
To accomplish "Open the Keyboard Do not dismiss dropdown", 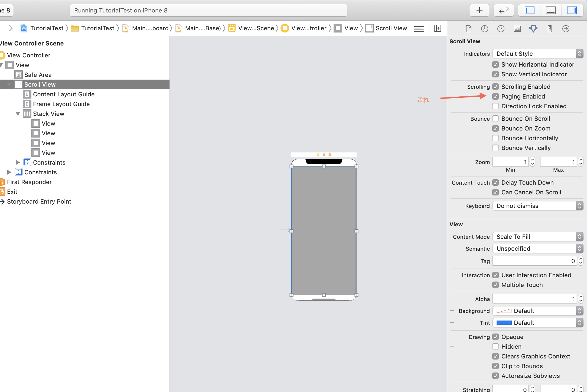I will tap(537, 206).
